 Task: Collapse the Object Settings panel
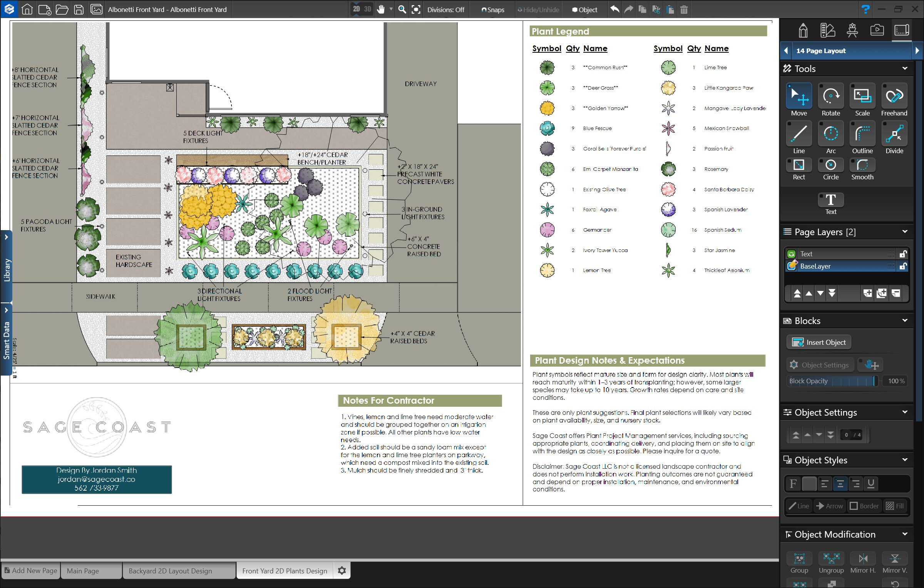(x=905, y=412)
